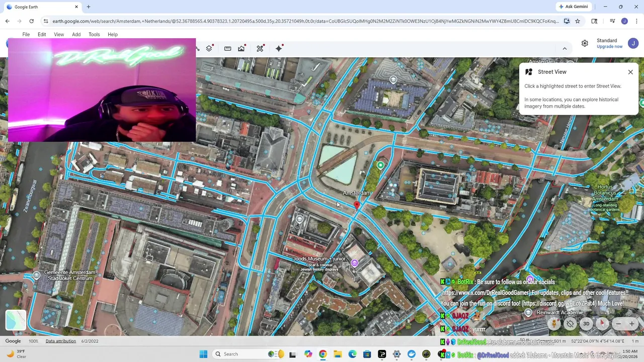
Task: Open the View menu
Action: click(x=59, y=34)
